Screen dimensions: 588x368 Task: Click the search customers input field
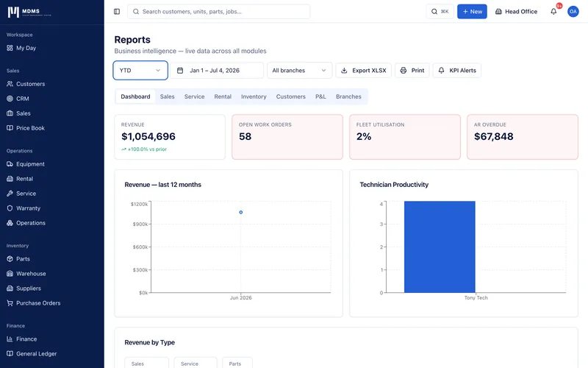[218, 12]
